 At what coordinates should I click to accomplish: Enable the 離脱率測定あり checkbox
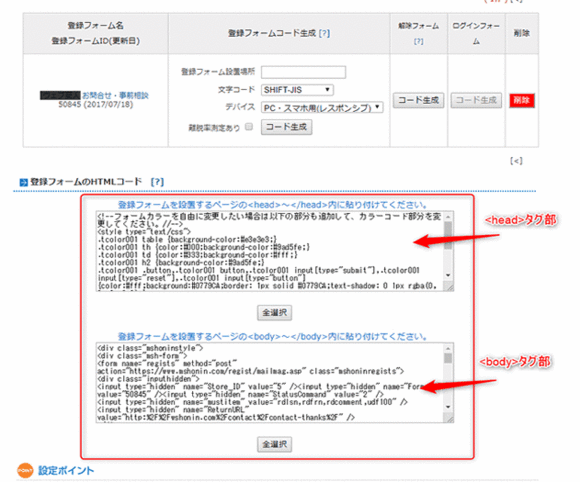pyautogui.click(x=249, y=127)
